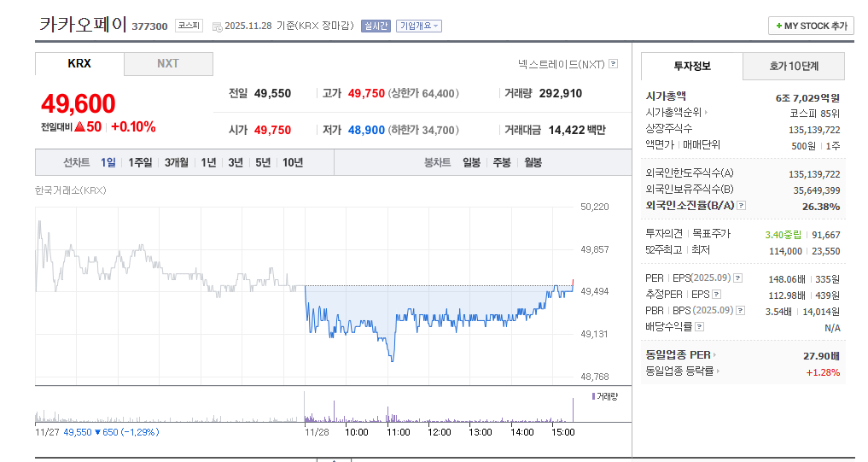Click the plus icon in MY STOCK 추가
868x462 pixels.
[779, 26]
